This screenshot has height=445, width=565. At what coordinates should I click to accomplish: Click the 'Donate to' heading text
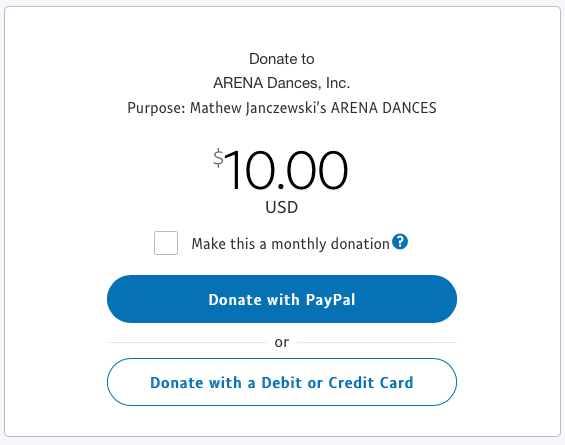[x=282, y=59]
